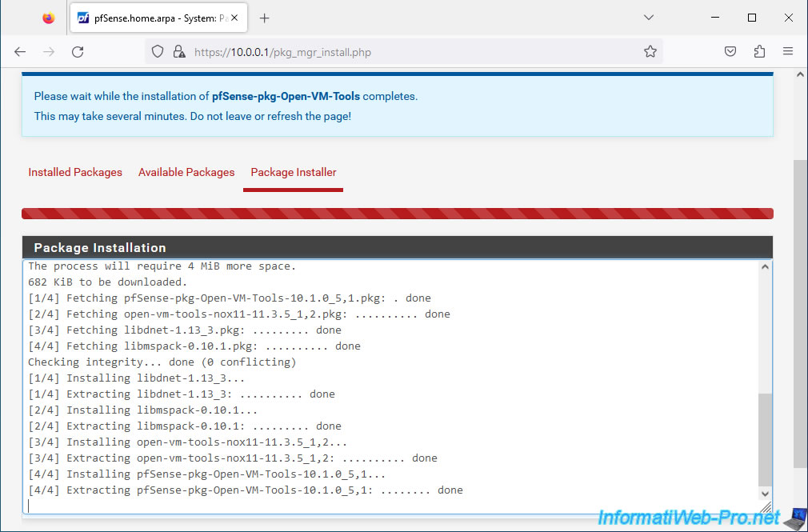Go back to the previous page
This screenshot has width=808, height=532.
(x=19, y=51)
